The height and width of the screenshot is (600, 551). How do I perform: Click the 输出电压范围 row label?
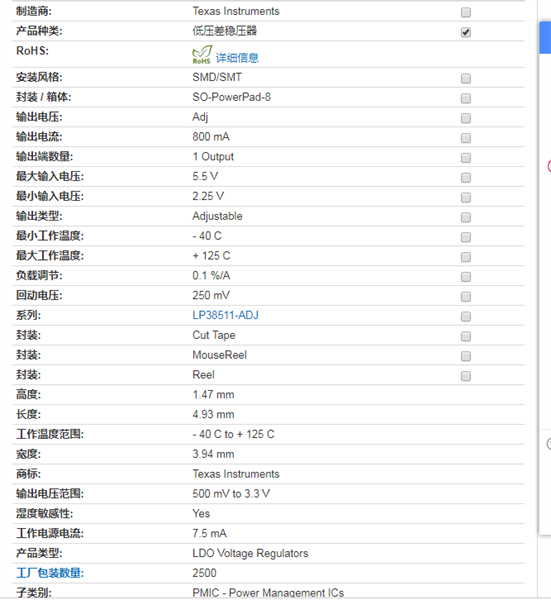click(50, 494)
